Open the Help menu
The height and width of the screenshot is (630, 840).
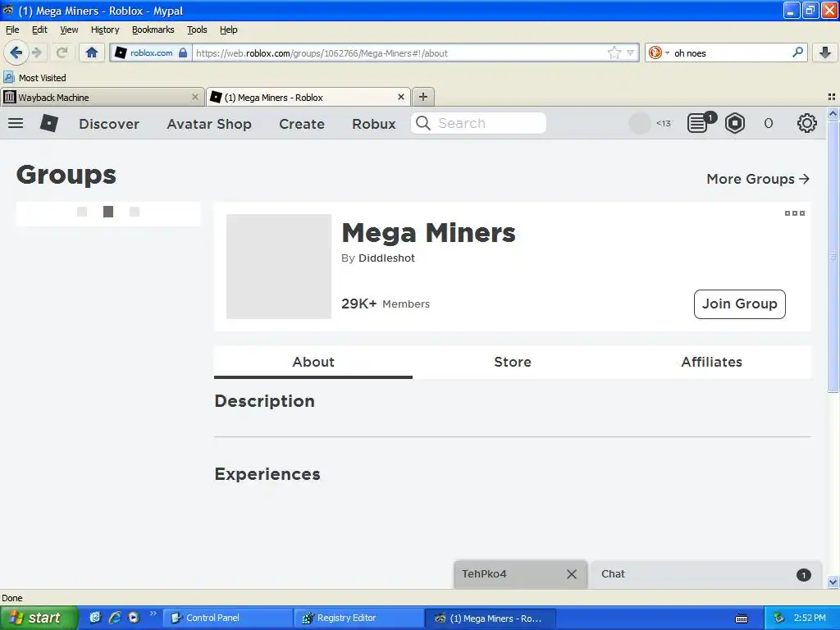pyautogui.click(x=228, y=30)
